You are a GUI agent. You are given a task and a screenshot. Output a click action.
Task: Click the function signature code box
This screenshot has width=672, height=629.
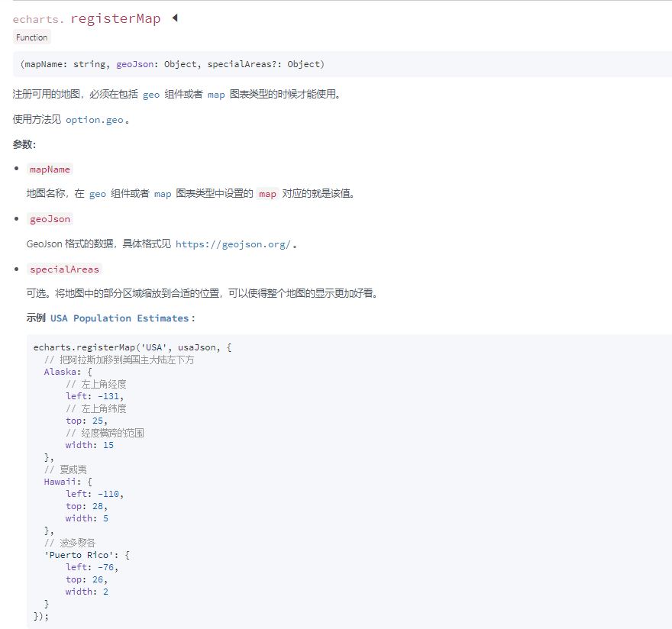tap(342, 64)
